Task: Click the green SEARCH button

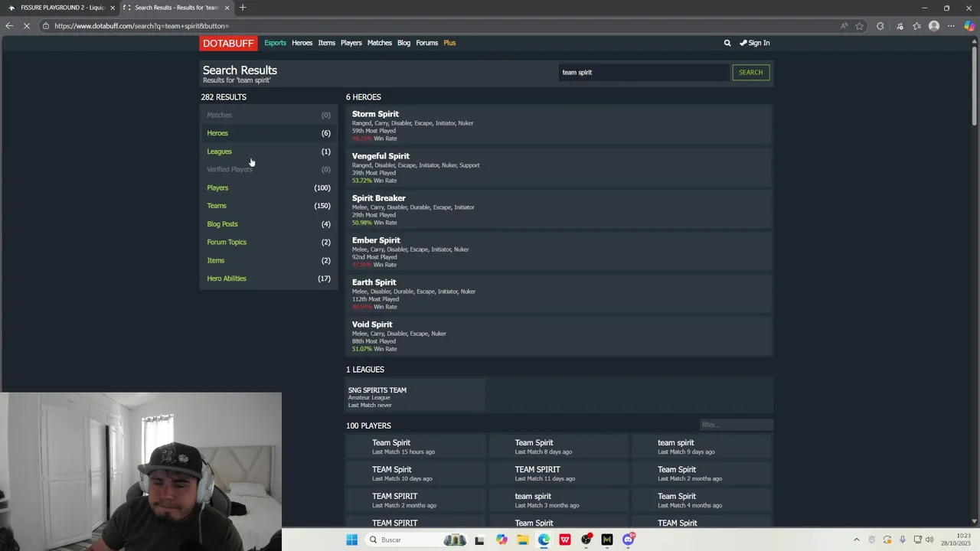Action: pos(750,72)
